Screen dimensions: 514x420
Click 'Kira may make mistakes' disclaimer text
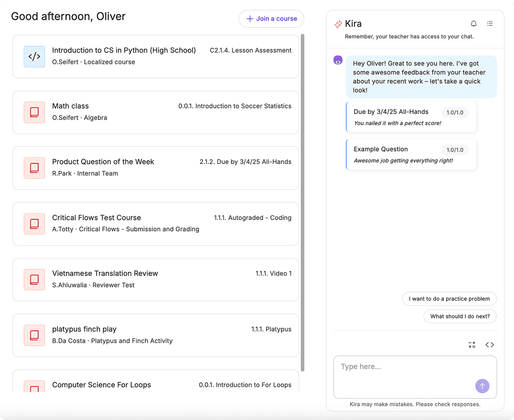pyautogui.click(x=415, y=404)
